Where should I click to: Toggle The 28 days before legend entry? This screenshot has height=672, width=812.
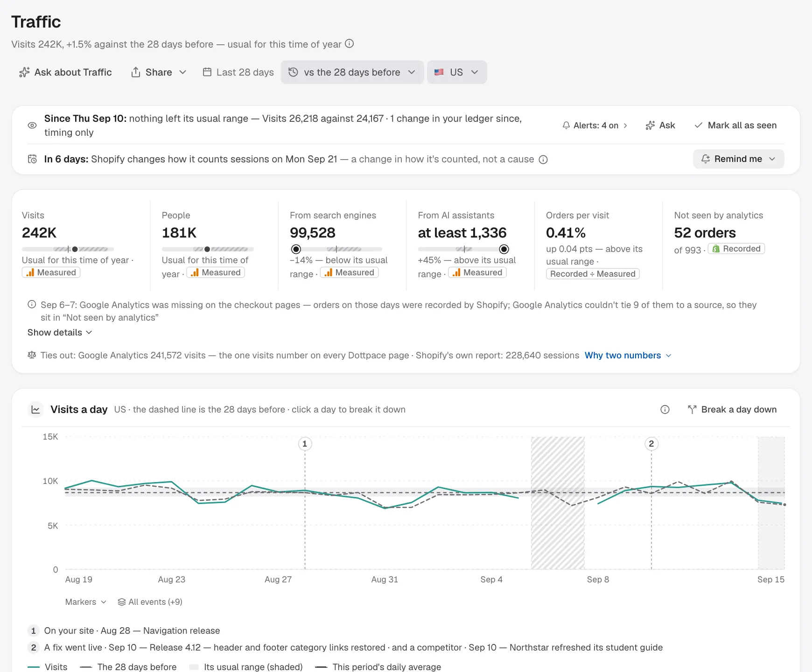pos(128,667)
